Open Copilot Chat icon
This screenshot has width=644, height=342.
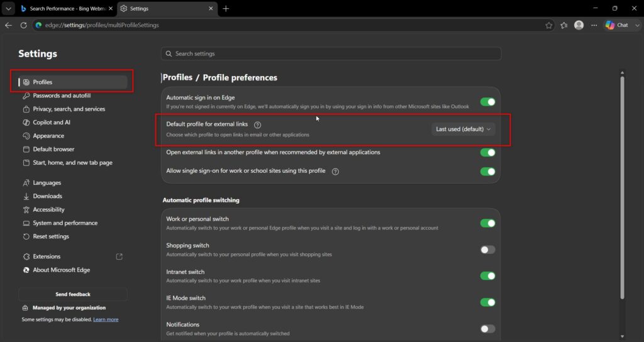610,25
